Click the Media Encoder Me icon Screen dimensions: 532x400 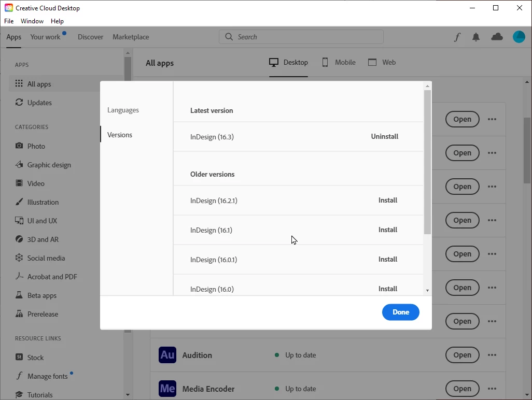click(x=167, y=389)
